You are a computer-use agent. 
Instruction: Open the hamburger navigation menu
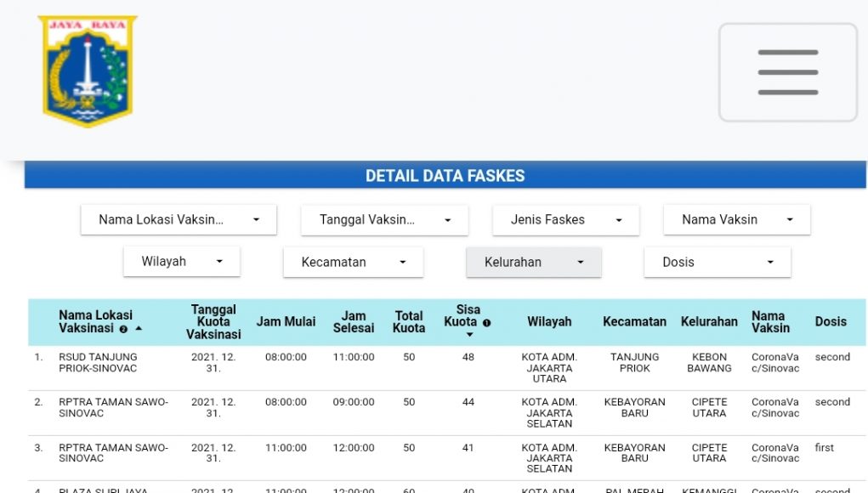(787, 72)
